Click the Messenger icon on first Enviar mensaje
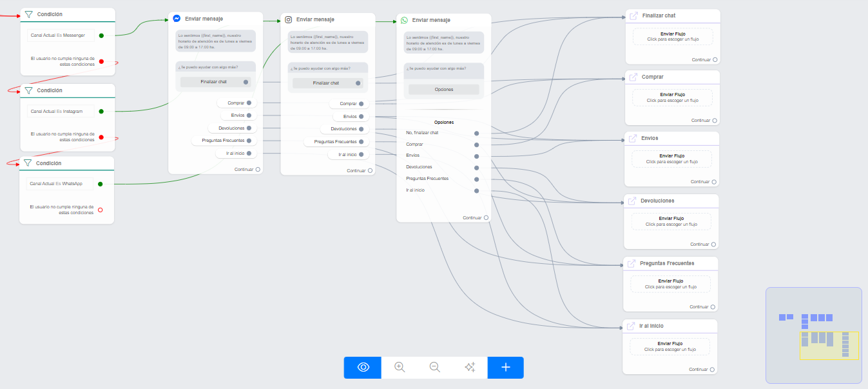Viewport: 868px width, 389px height. pos(177,19)
